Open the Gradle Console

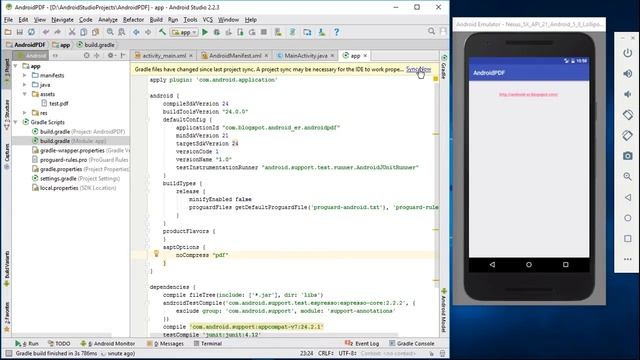pyautogui.click(x=411, y=344)
